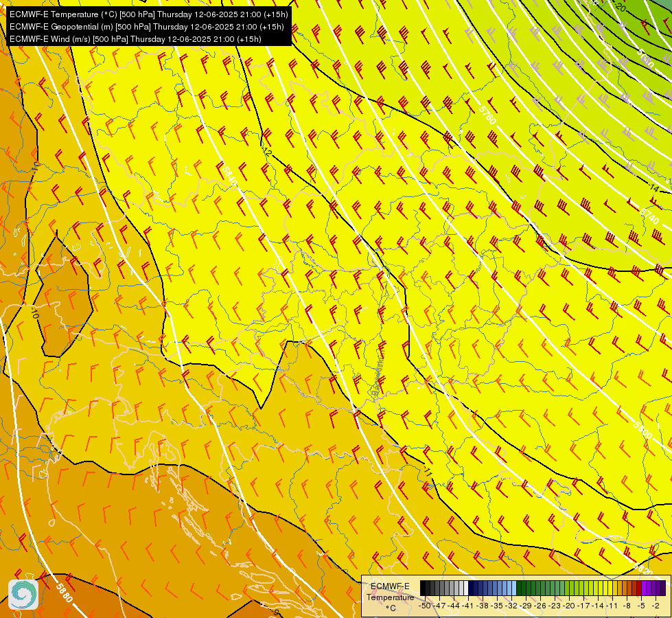The image size is (672, 618).
Task: Click the -35 tick label in the legend
Action: 497,606
